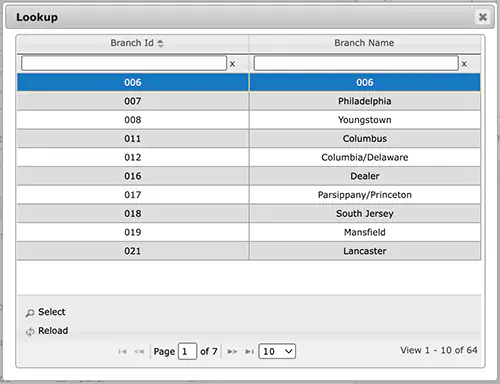Choose the Parsippany/Princeton branch
Viewport: 500px width, 384px height.
click(365, 194)
